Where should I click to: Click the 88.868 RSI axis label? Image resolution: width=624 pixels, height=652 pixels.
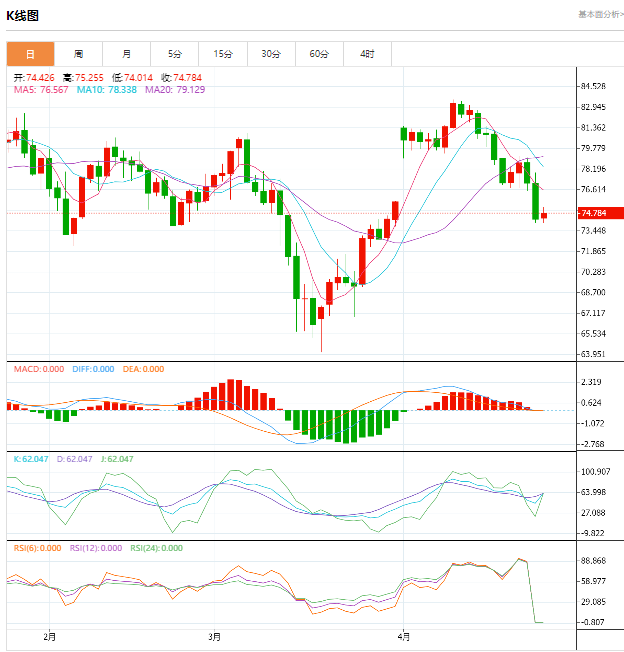tap(593, 561)
